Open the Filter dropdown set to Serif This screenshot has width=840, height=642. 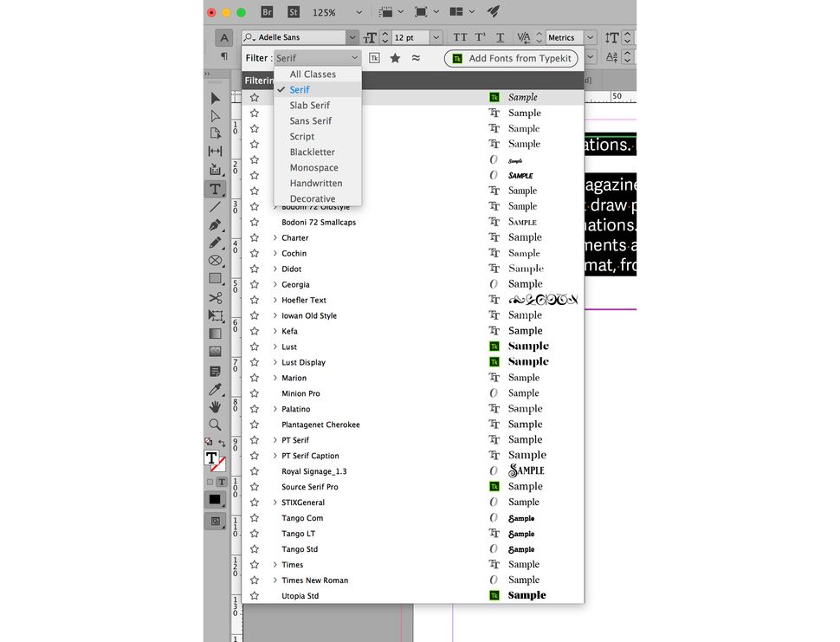click(x=316, y=57)
